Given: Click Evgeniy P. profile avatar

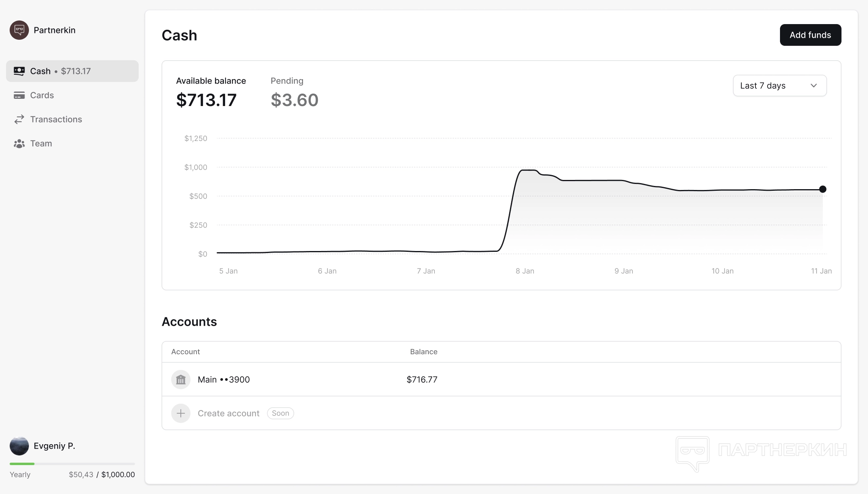Looking at the screenshot, I should 19,446.
